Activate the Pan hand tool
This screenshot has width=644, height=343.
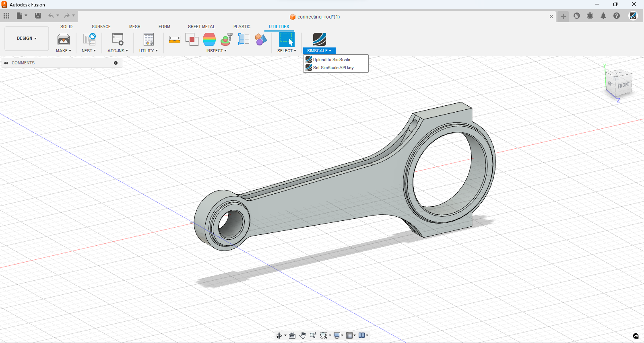pyautogui.click(x=303, y=335)
